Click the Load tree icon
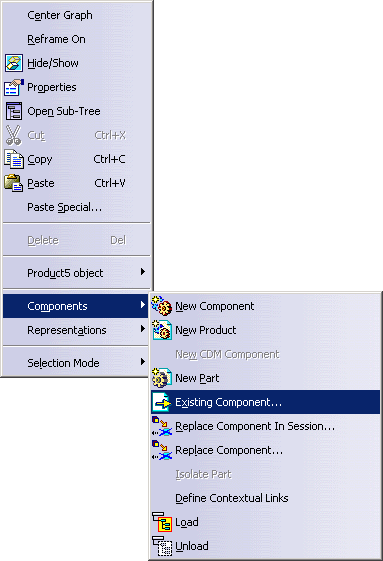 point(162,522)
